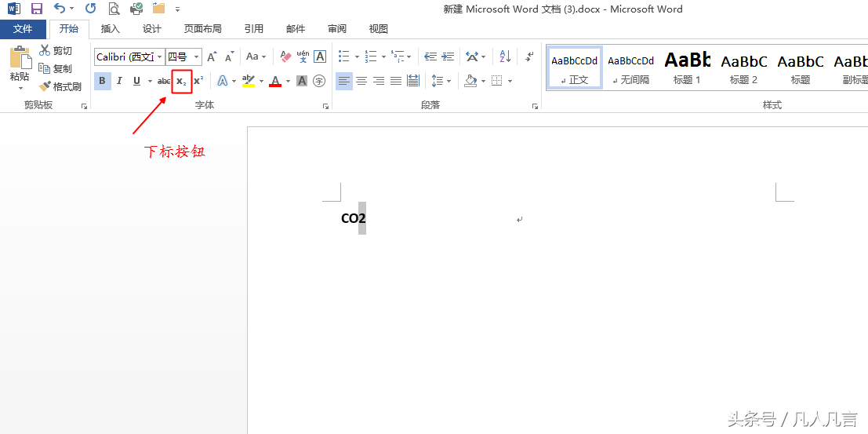Apply character border with the boxed A icon
Image resolution: width=868 pixels, height=434 pixels.
tap(320, 57)
